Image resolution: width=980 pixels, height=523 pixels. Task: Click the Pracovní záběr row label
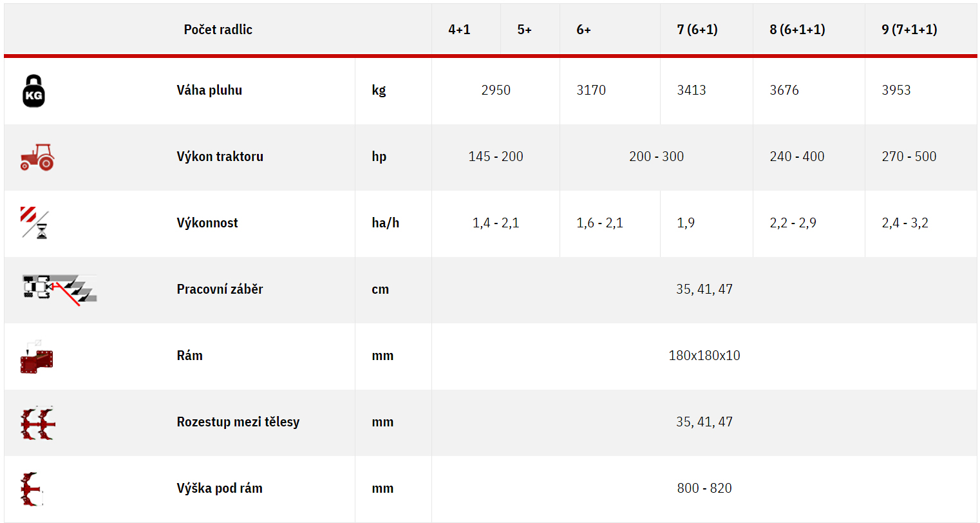[220, 289]
